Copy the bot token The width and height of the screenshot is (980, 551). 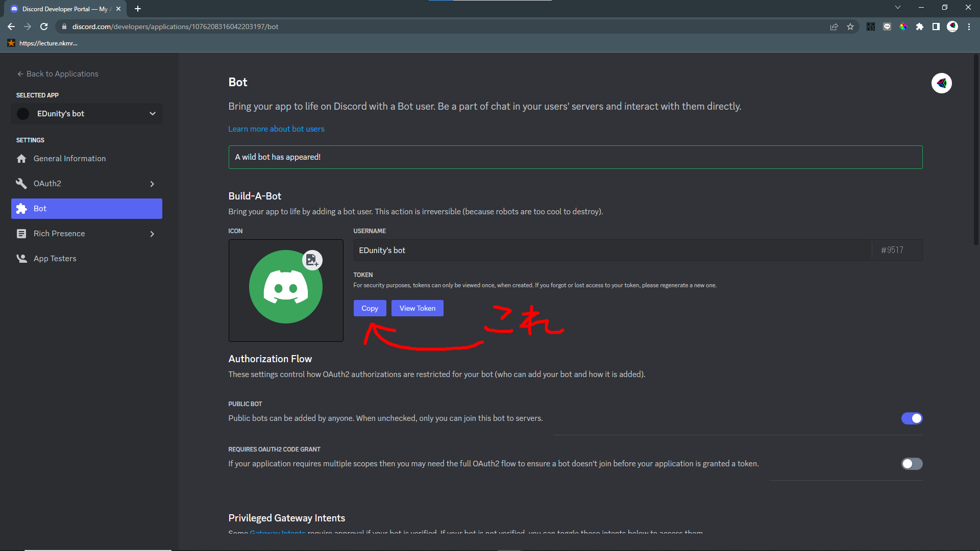click(370, 308)
